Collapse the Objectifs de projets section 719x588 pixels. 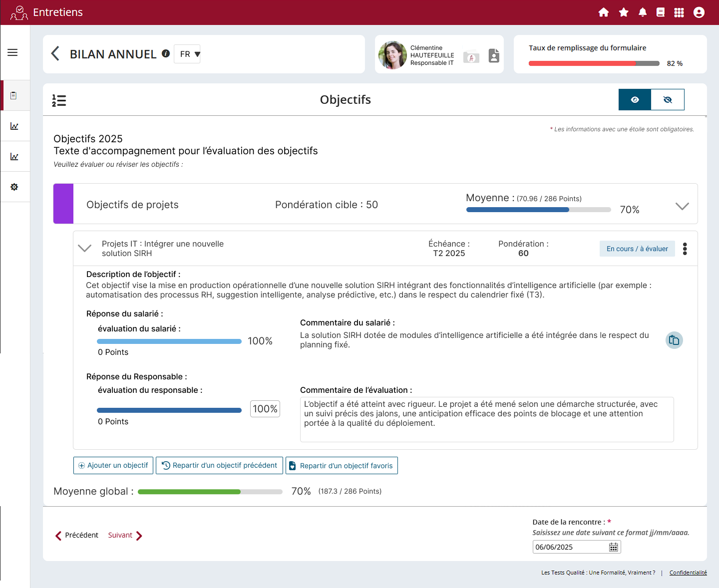(x=682, y=206)
